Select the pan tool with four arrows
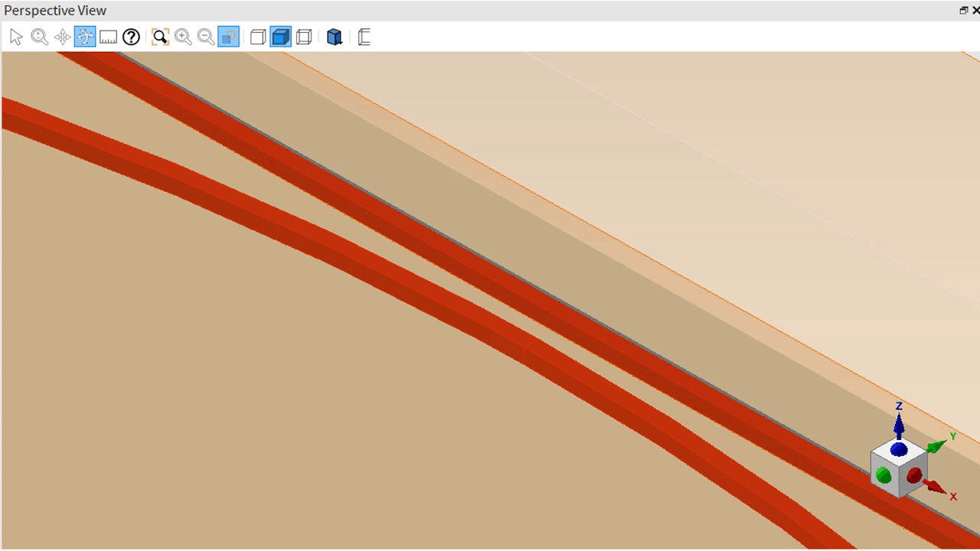Screen dimensions: 980x551 click(62, 36)
